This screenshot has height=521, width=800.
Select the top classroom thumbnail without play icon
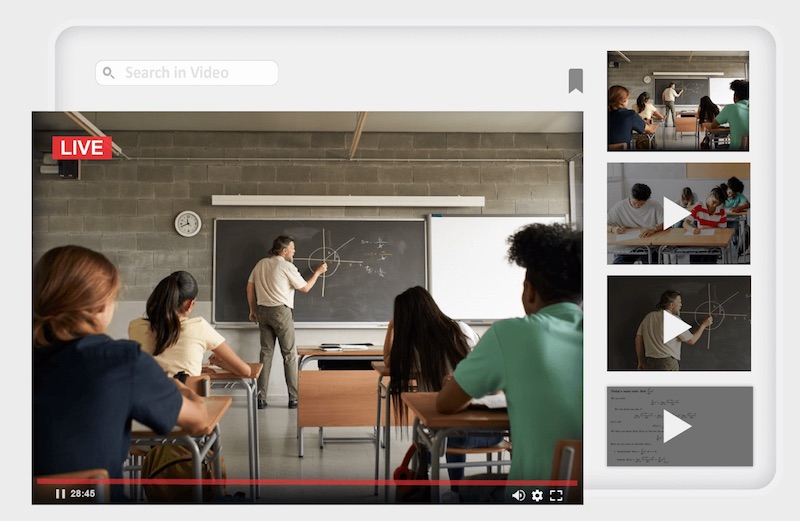(x=678, y=101)
